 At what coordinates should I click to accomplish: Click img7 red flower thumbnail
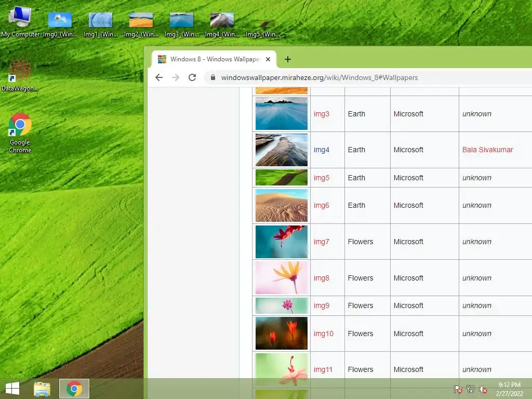281,242
